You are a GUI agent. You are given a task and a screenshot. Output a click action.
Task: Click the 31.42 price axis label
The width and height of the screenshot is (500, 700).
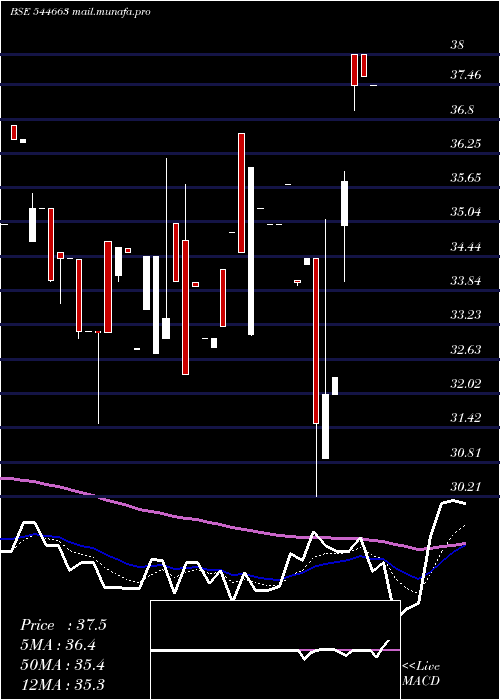tap(466, 418)
